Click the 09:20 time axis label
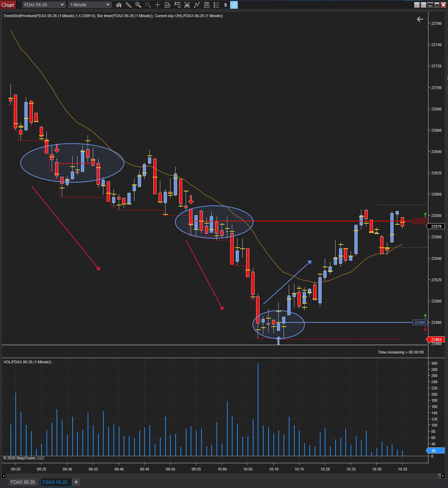This screenshot has width=448, height=488. (x=16, y=469)
